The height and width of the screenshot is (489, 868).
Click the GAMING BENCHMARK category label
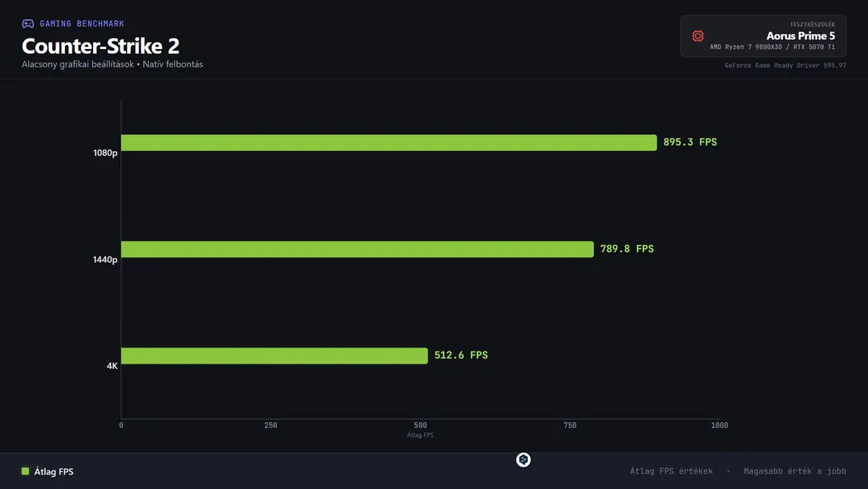(82, 24)
